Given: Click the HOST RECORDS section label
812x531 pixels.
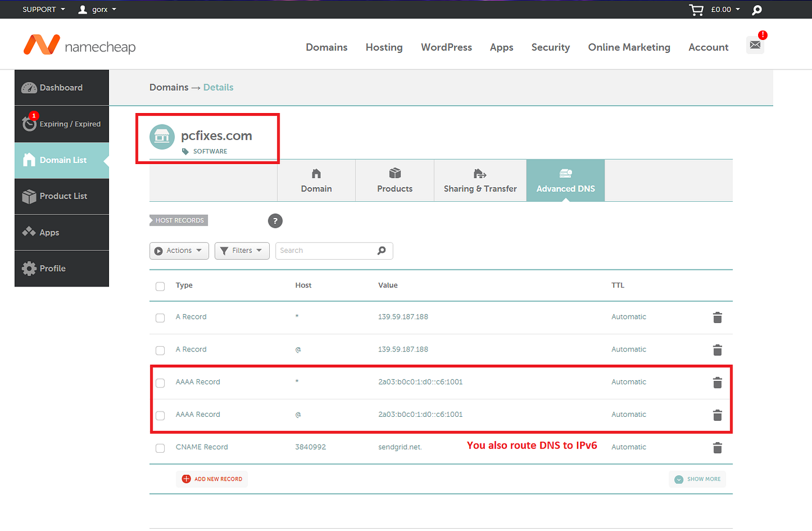Looking at the screenshot, I should coord(179,220).
